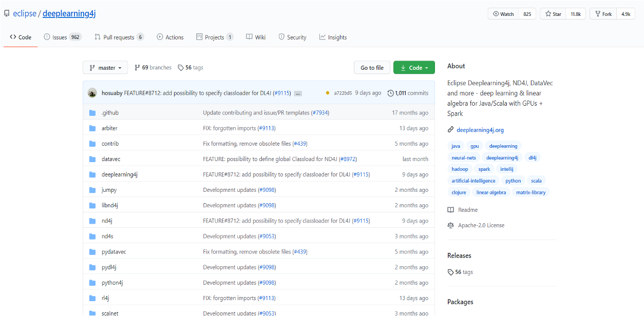Switch to the Pull requests tab
The width and height of the screenshot is (644, 316).
119,37
